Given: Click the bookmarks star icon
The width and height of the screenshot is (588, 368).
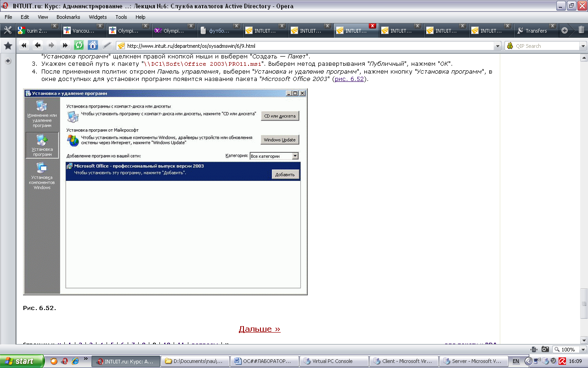Looking at the screenshot, I should tap(8, 46).
